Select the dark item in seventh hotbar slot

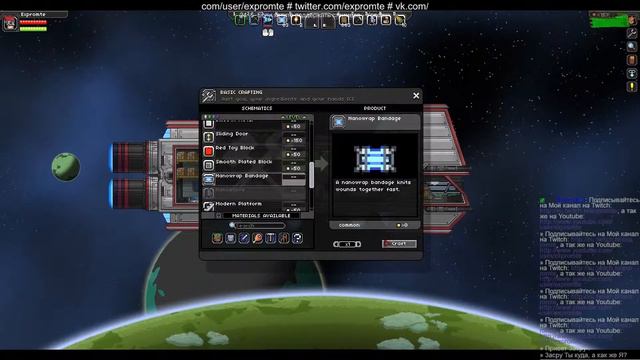(x=358, y=20)
